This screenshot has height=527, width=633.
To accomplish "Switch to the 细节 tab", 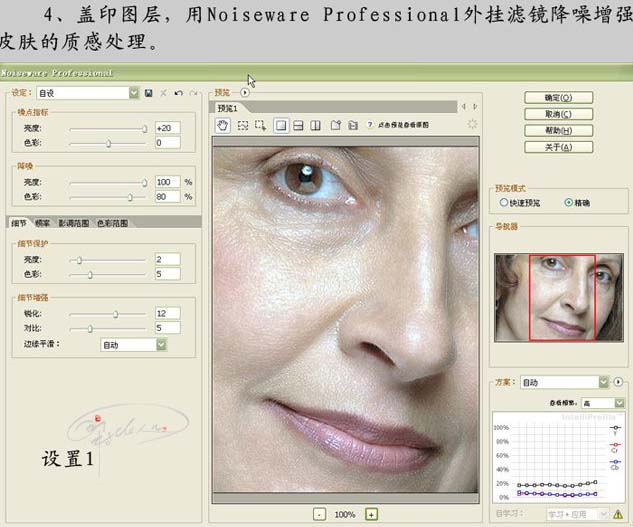I will click(x=19, y=223).
